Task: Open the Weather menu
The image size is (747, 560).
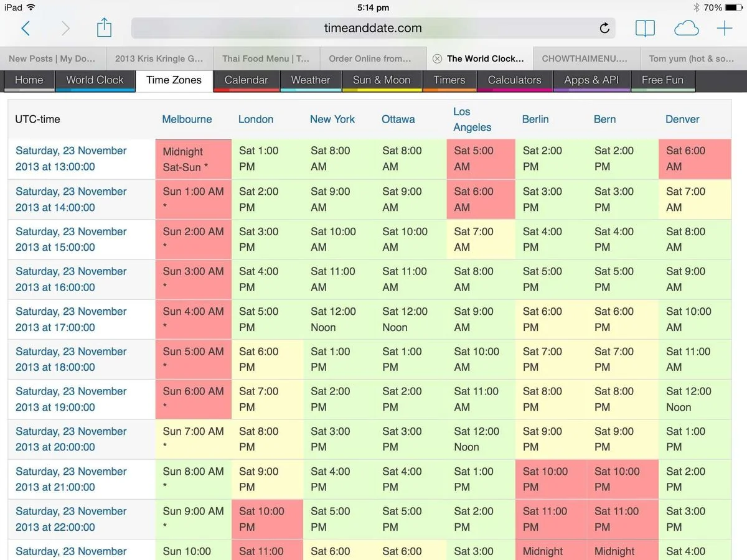Action: pyautogui.click(x=311, y=80)
